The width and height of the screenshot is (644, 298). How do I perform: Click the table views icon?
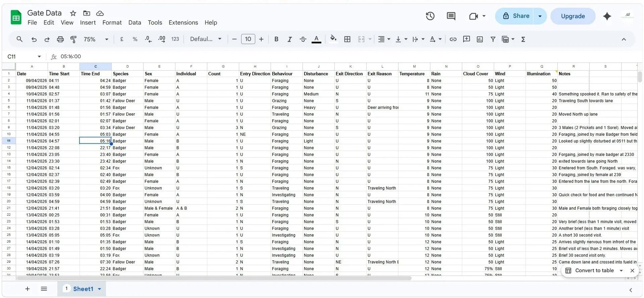(x=505, y=39)
